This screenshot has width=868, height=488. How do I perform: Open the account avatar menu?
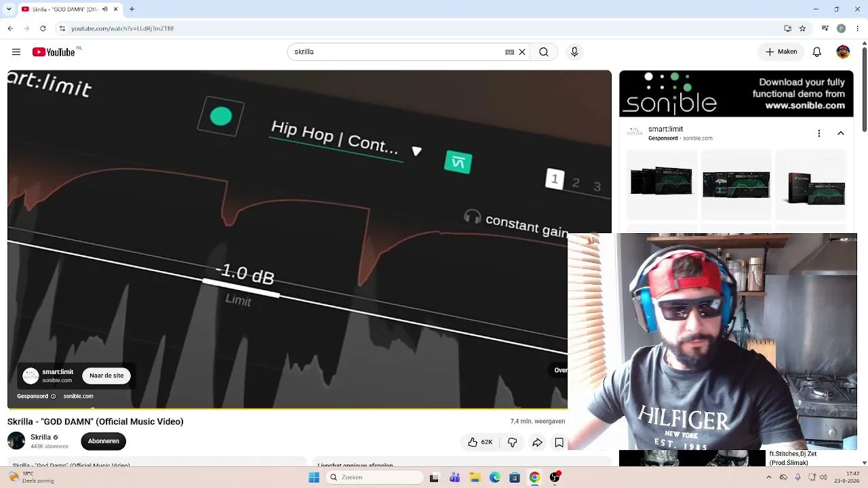click(843, 52)
